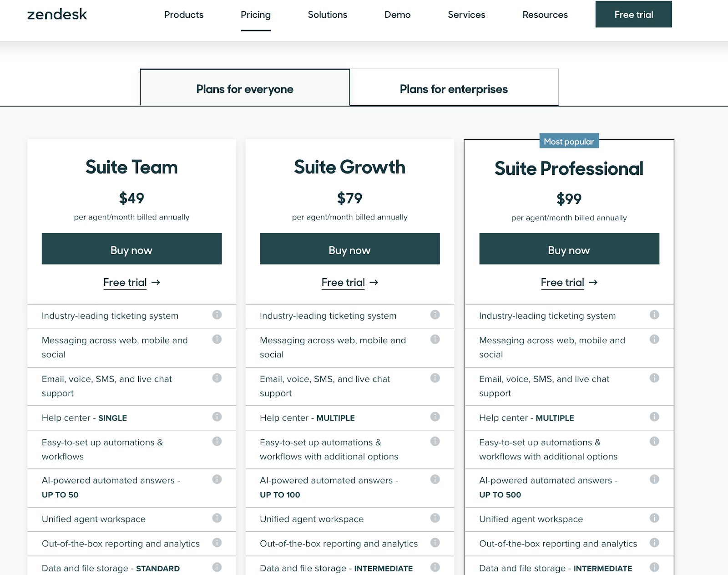The height and width of the screenshot is (575, 728).
Task: Click Suite Growth 'Unified agent workspace' text
Action: click(x=312, y=519)
